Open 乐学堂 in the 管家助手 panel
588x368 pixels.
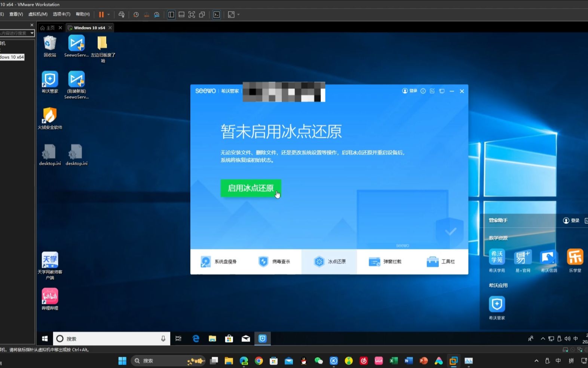[x=575, y=261]
